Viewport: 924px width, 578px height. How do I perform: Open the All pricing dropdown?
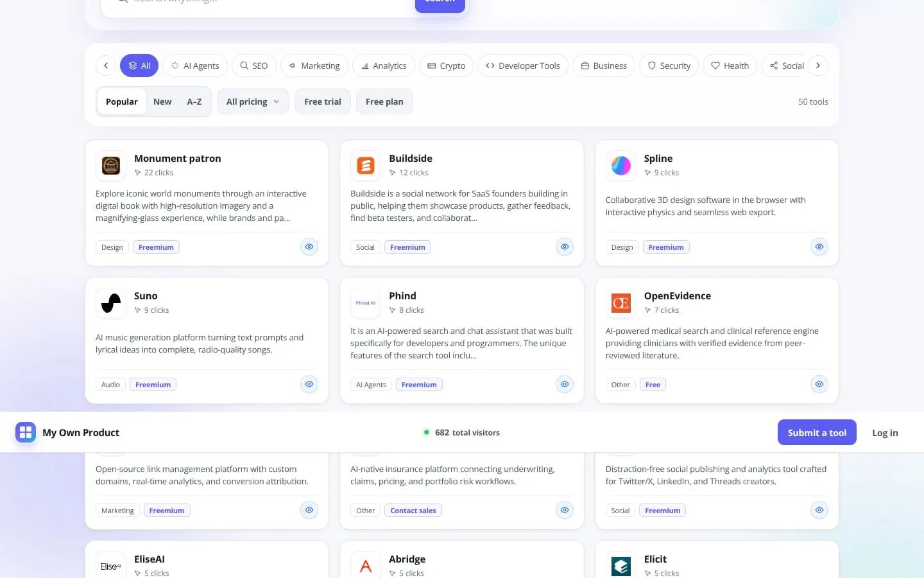pyautogui.click(x=253, y=101)
